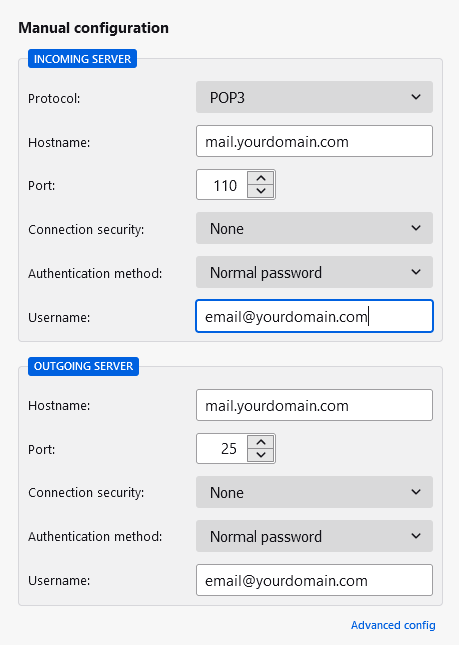Screen dimensions: 459x645
Task: Increase the incoming port number
Action: pyautogui.click(x=261, y=179)
